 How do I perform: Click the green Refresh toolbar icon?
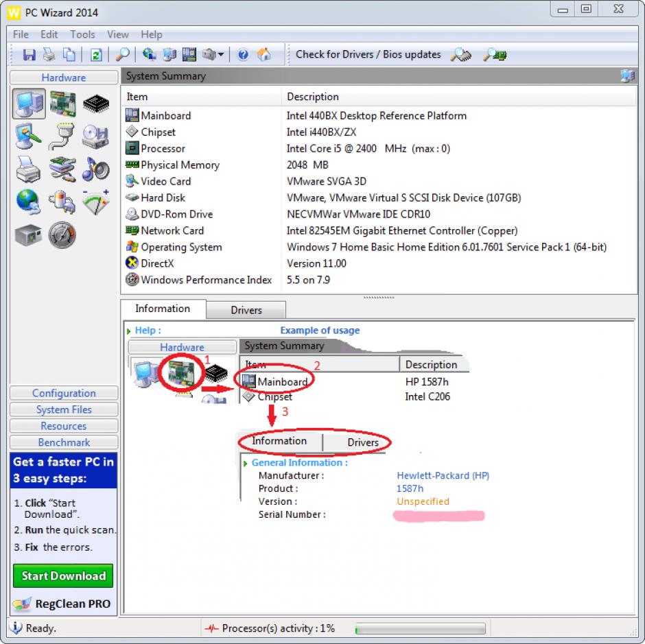(96, 55)
